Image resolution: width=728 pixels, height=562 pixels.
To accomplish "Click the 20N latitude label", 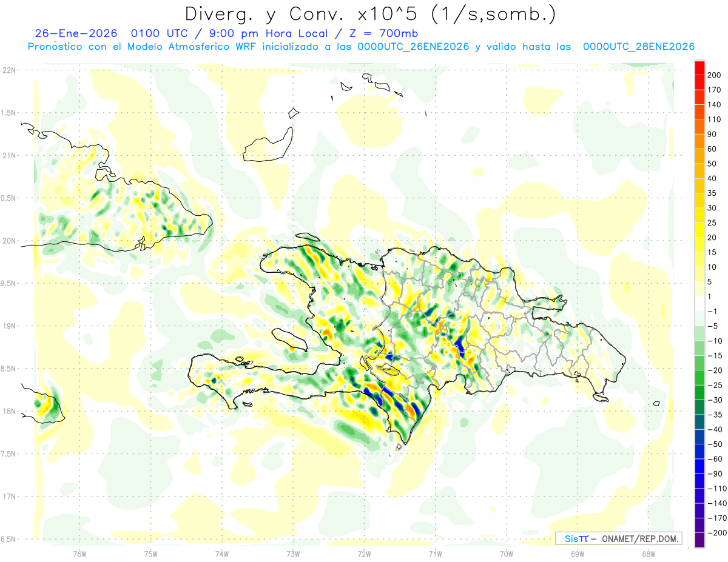I will (8, 241).
